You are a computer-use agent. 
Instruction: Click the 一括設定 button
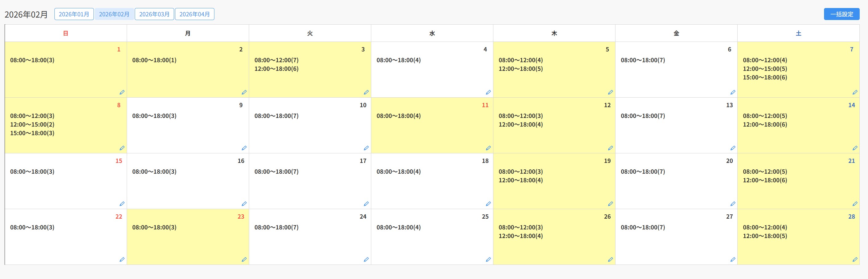coord(841,14)
